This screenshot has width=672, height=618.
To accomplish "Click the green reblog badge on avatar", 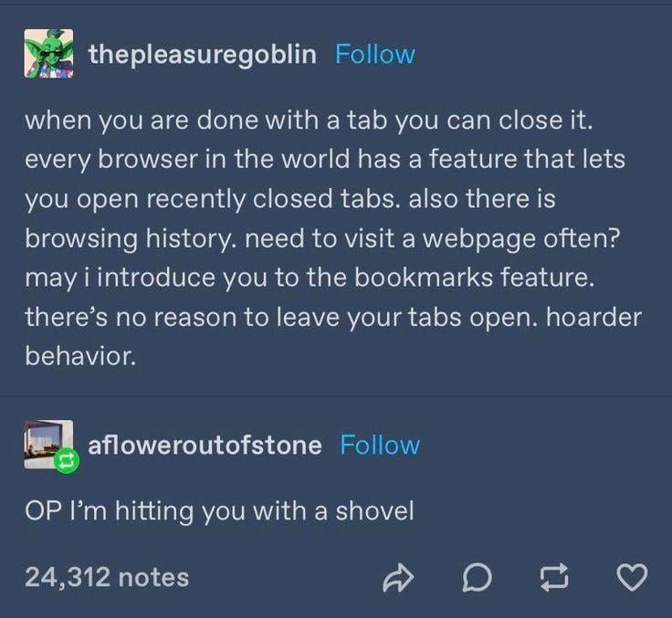I will pos(67,461).
